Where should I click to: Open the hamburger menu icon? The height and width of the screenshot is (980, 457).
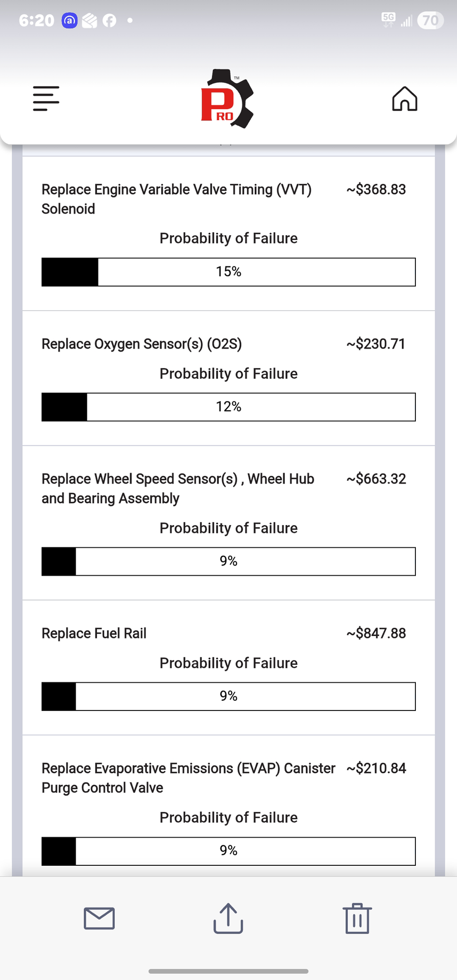[x=46, y=98]
